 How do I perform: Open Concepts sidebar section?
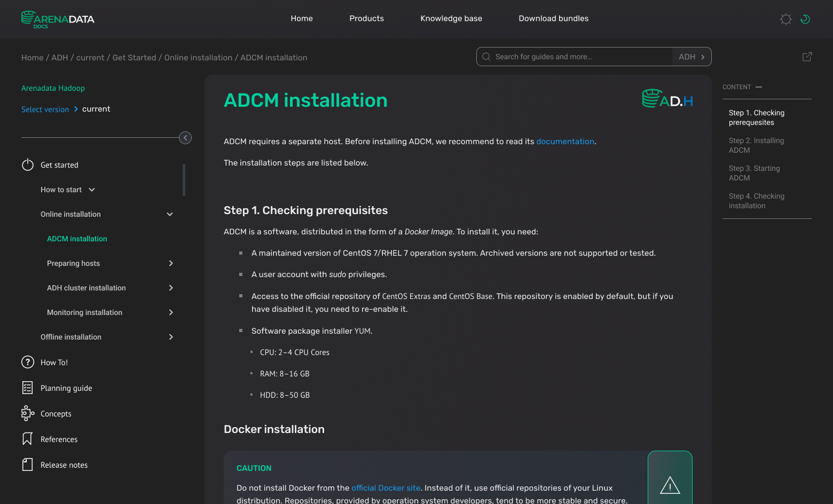(x=56, y=414)
